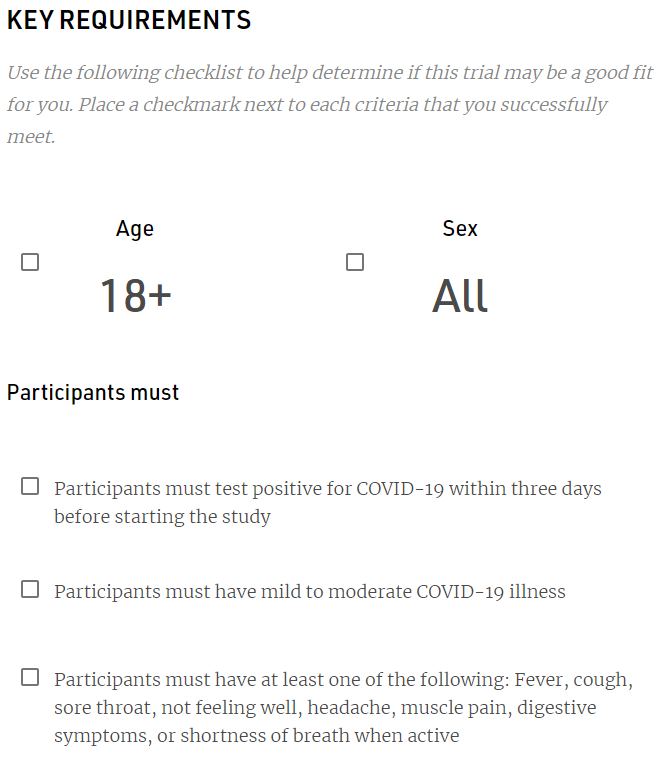Click the "for you. Place a checkmark" line

307,105
